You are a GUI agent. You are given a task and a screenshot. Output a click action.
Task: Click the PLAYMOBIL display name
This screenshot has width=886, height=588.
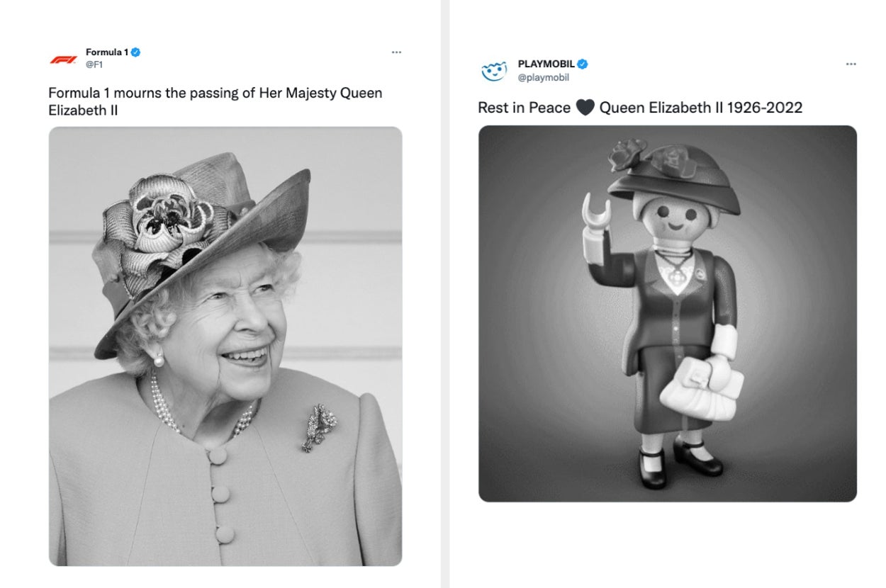coord(544,63)
